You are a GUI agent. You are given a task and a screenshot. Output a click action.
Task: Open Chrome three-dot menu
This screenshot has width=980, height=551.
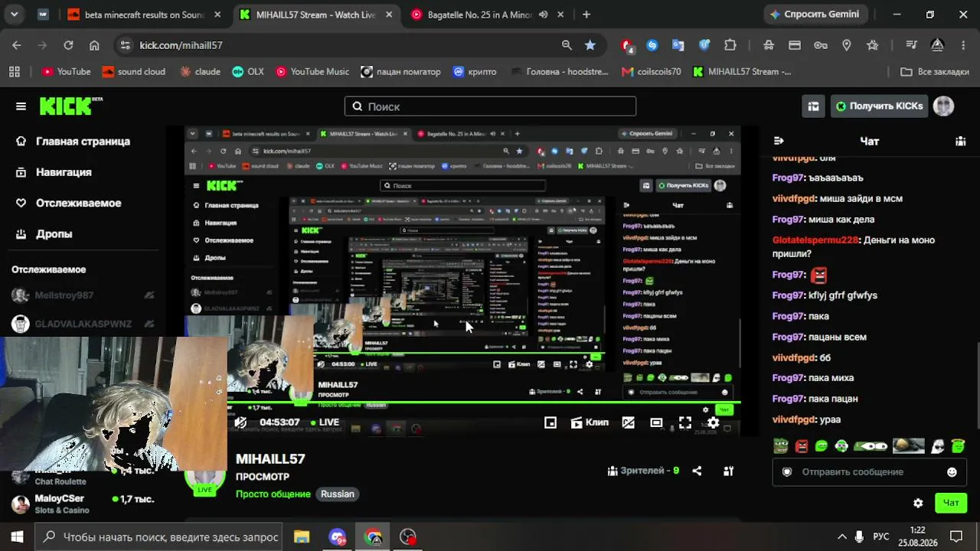963,45
